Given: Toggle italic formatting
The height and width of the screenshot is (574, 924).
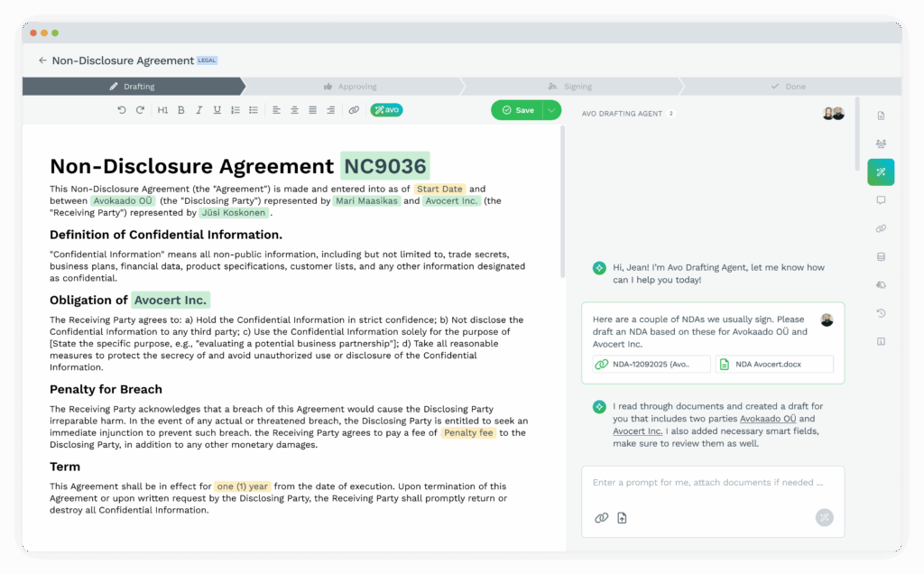Looking at the screenshot, I should click(x=199, y=110).
